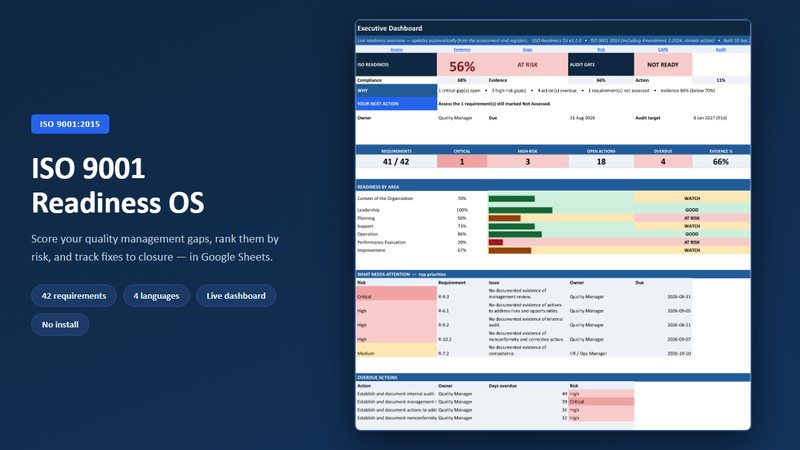Click the NOT READY audit gate cell
This screenshot has width=800, height=450.
(x=663, y=65)
